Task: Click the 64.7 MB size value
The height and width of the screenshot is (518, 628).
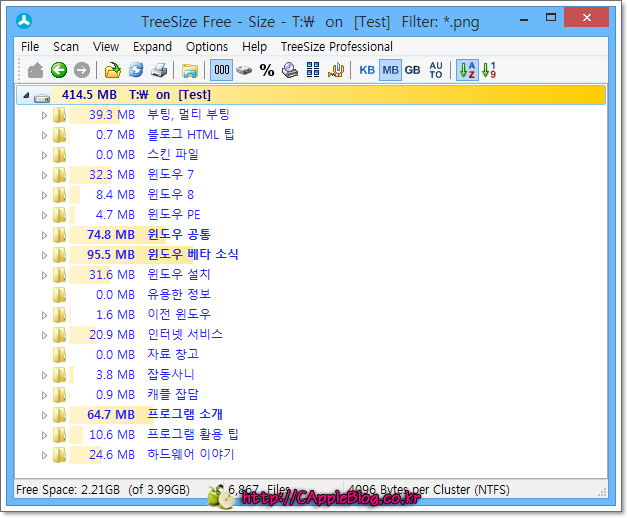Action: click(x=111, y=415)
